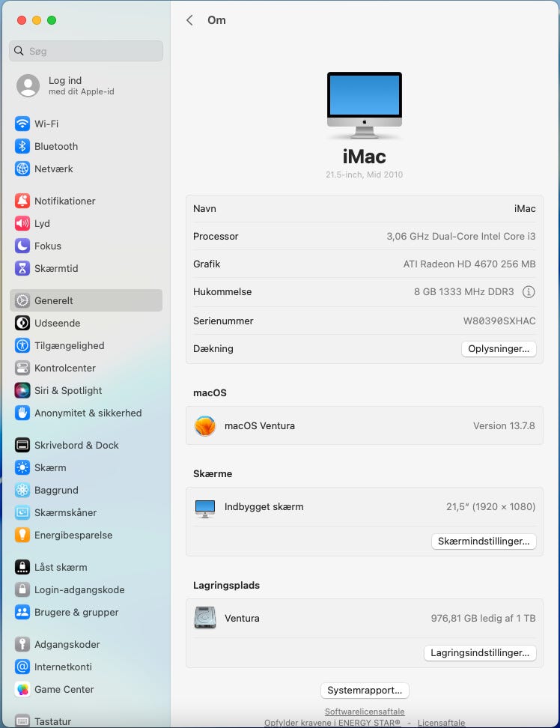Select the Baggrund flower icon

22,491
